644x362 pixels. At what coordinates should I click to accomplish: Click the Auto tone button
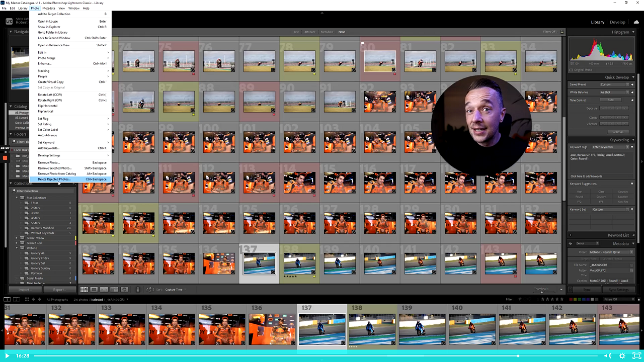coord(611,100)
